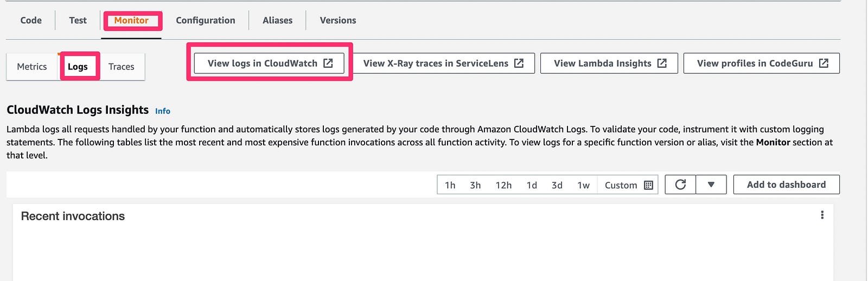Set time range to 1w

point(583,185)
